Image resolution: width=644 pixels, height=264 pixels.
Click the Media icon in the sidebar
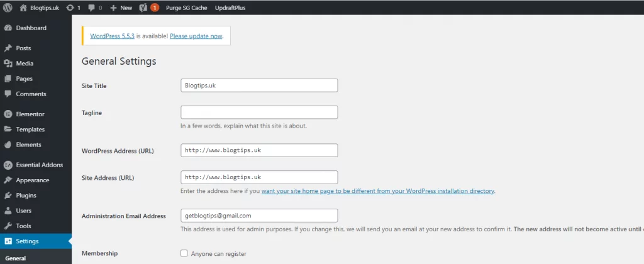pyautogui.click(x=8, y=63)
